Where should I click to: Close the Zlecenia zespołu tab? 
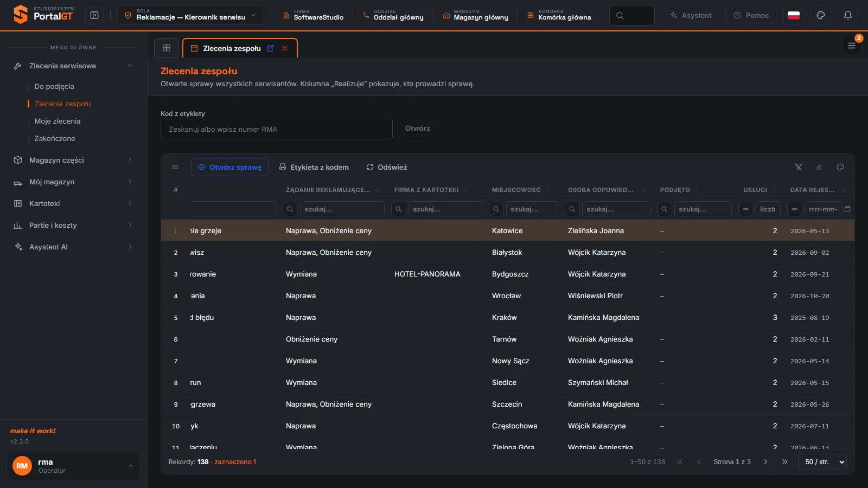coord(285,48)
